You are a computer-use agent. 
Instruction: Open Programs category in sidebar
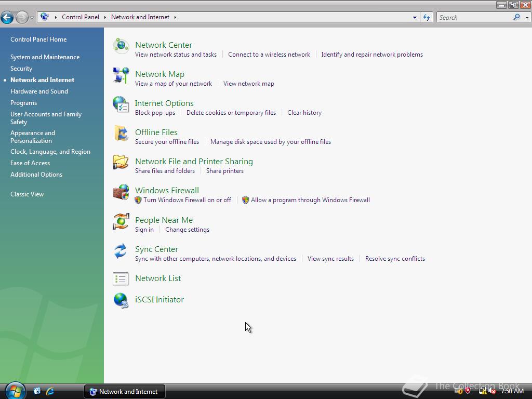[24, 103]
